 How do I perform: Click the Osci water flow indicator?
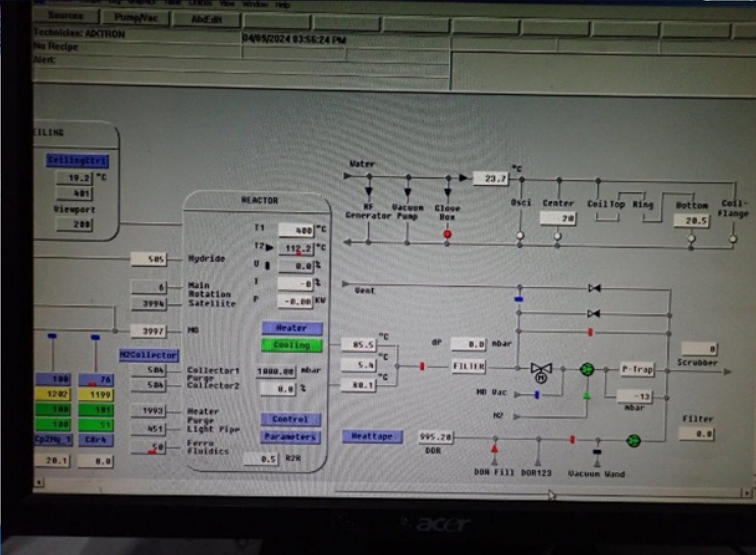point(520,235)
